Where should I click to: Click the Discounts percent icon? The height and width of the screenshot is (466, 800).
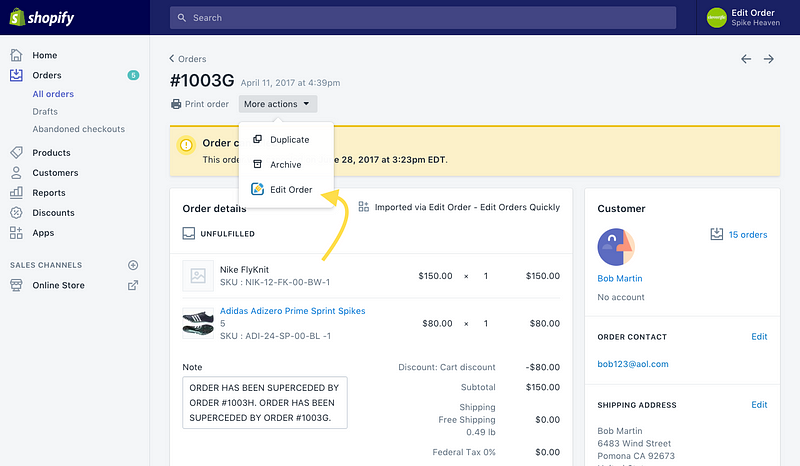(x=16, y=212)
